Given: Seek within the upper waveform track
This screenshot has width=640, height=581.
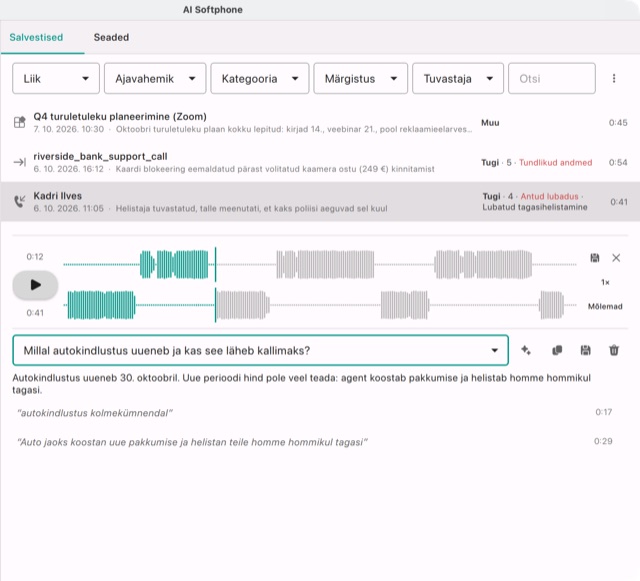Looking at the screenshot, I should pos(320,265).
